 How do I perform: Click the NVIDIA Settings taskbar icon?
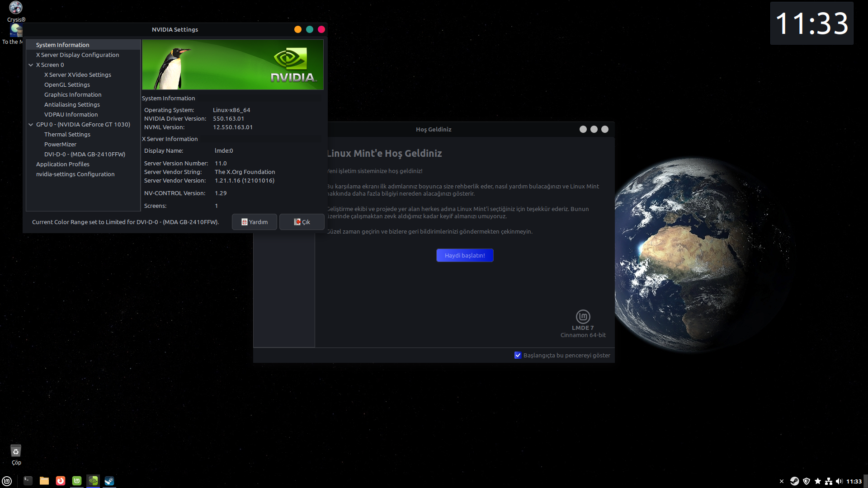93,481
